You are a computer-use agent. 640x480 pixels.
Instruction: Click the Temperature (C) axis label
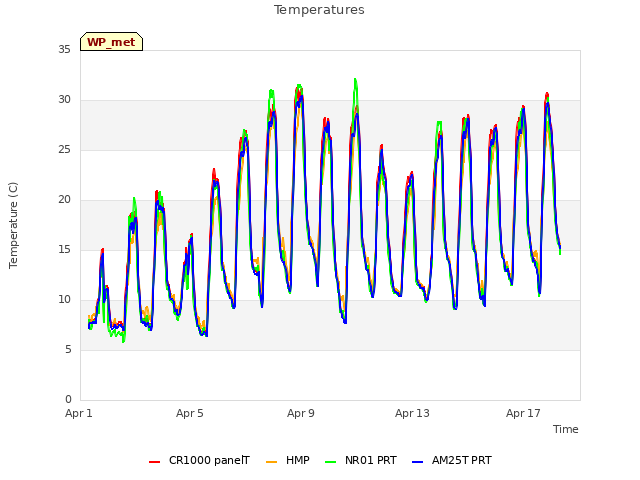click(13, 225)
